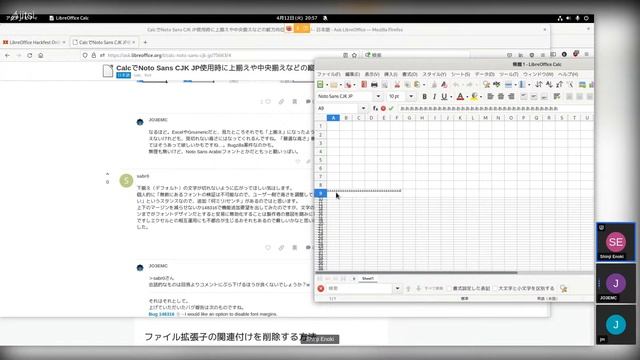This screenshot has width=640, height=360.
Task: Enable the 大文字と小文字を区別する checkbox
Action: pos(495,289)
